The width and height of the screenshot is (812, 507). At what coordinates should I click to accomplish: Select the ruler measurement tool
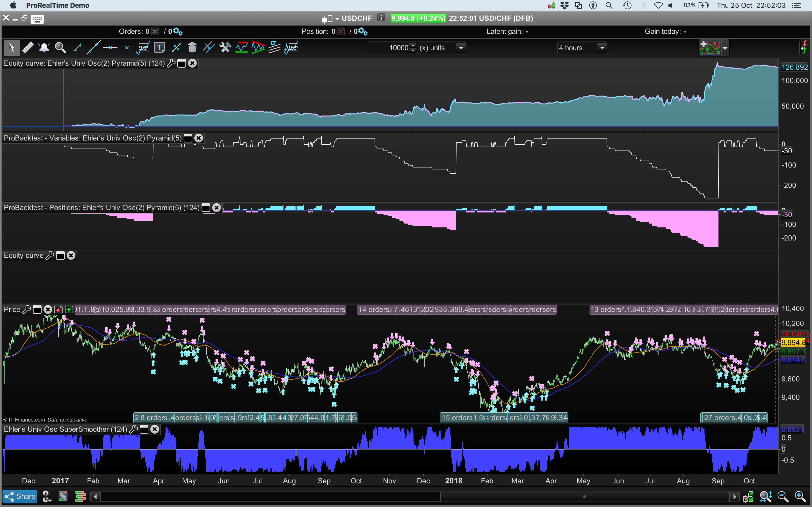coord(28,48)
